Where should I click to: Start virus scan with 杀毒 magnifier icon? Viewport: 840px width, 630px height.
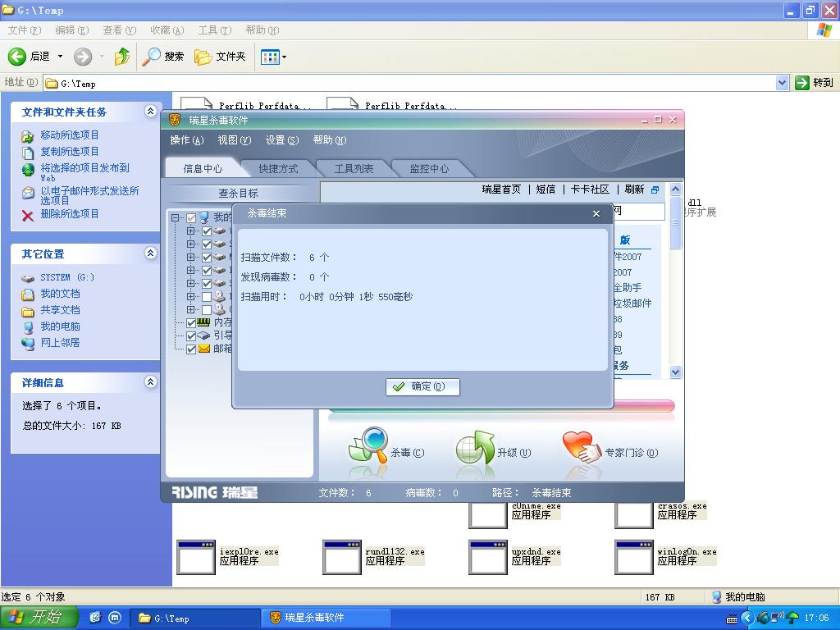[368, 445]
